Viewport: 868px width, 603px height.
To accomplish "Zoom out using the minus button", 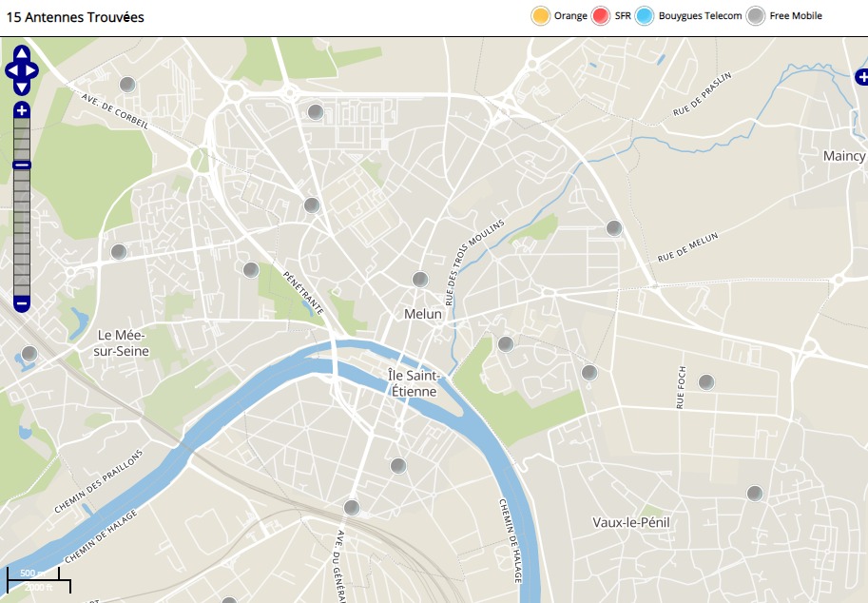I will pos(22,303).
